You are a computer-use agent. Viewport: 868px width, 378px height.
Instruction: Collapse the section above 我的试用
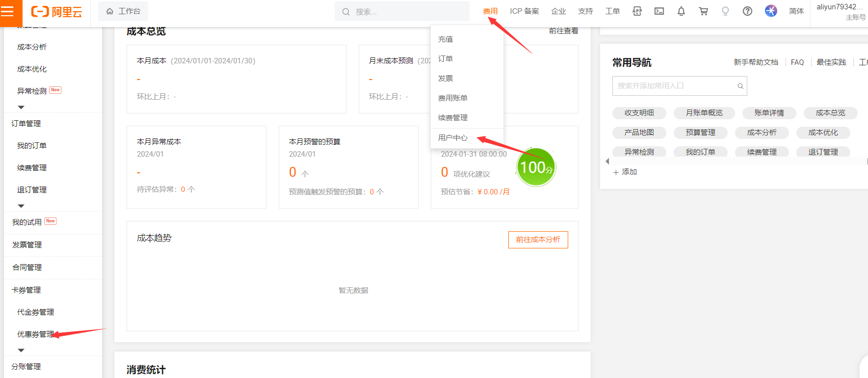(x=21, y=206)
